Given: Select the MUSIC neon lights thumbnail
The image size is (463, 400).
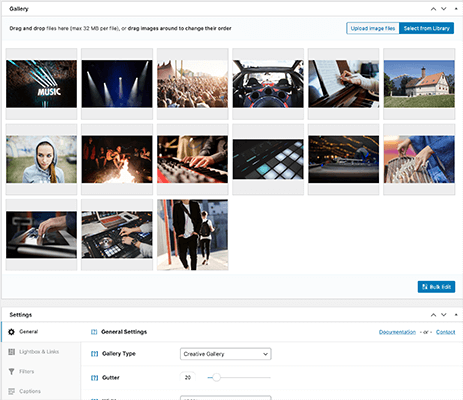Looking at the screenshot, I should (41, 84).
